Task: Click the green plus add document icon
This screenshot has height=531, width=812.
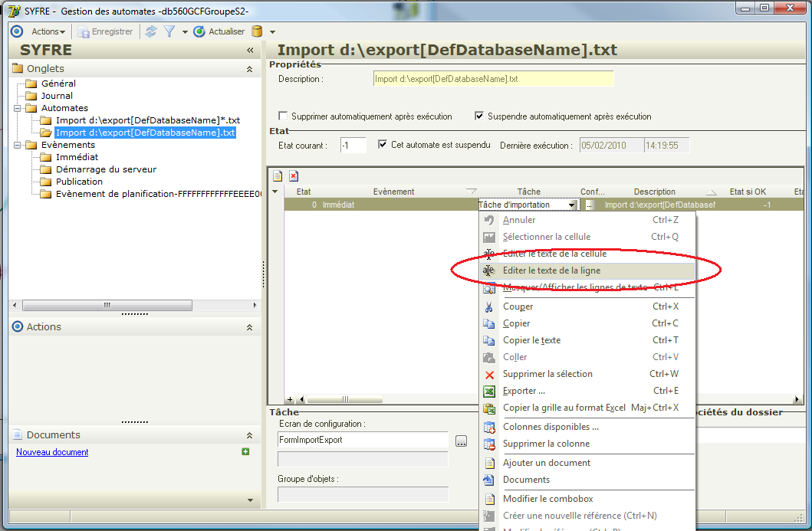Action: 245,451
